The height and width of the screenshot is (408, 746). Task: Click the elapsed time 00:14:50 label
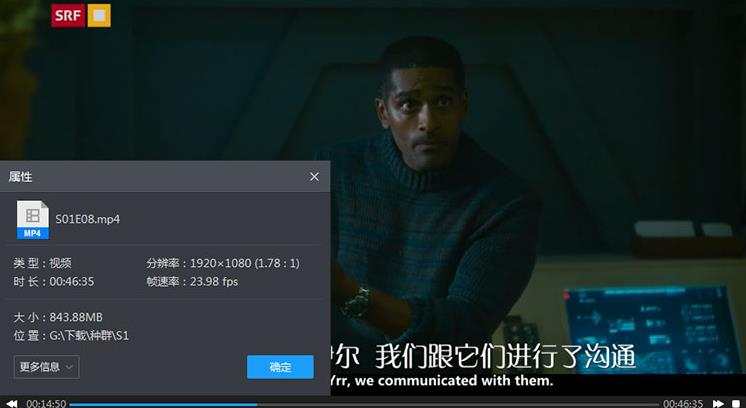coord(46,404)
